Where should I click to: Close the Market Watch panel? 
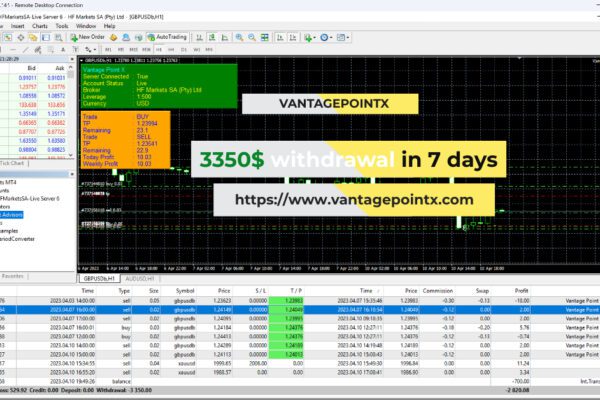point(72,59)
